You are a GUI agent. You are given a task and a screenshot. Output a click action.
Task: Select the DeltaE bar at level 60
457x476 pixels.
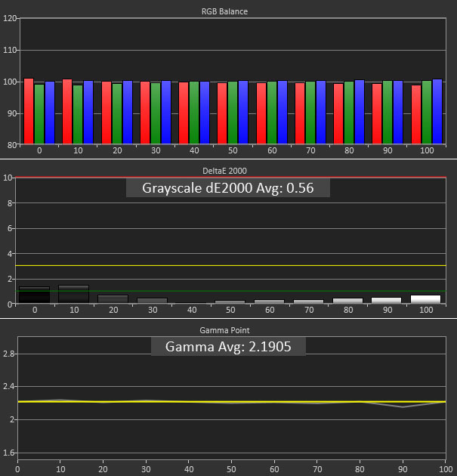[269, 301]
